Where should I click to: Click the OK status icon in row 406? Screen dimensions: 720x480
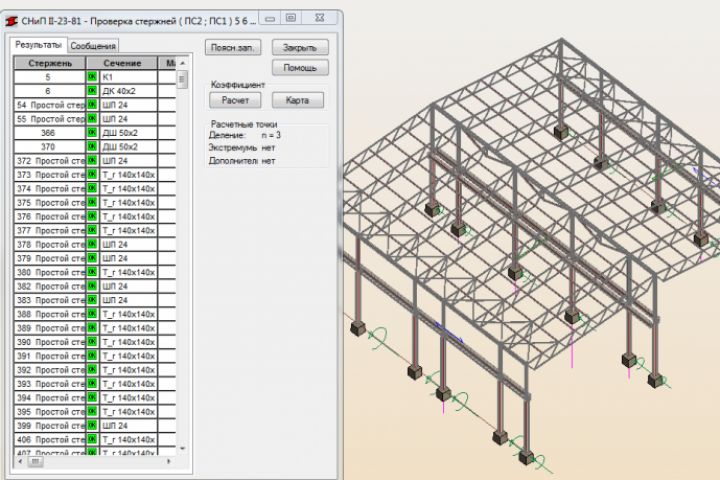click(92, 439)
